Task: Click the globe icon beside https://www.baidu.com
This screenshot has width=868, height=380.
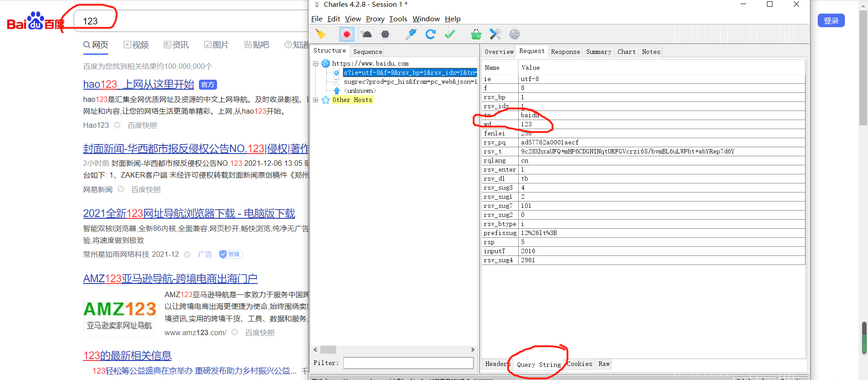Action: pos(326,63)
